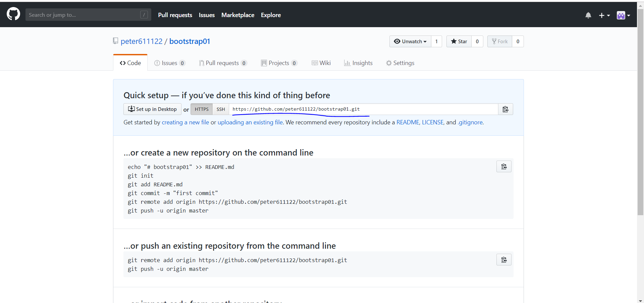Click the git init command line
Screen dimensions: 644x303
pos(141,176)
